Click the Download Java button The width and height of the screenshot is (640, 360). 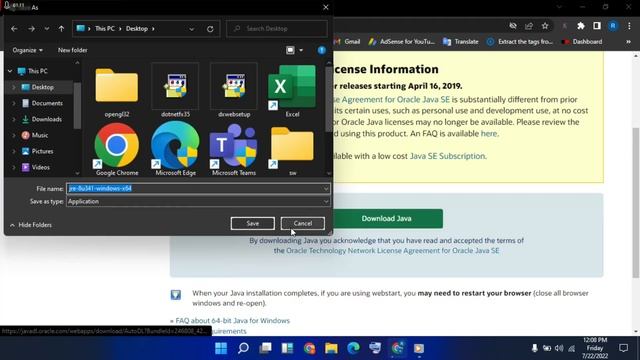387,219
